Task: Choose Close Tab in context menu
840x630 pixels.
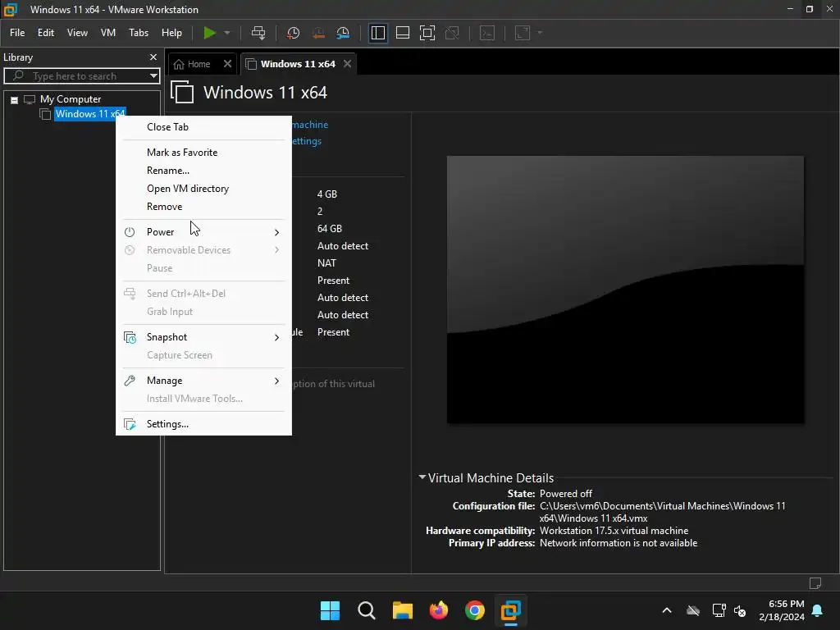Action: [x=203, y=127]
